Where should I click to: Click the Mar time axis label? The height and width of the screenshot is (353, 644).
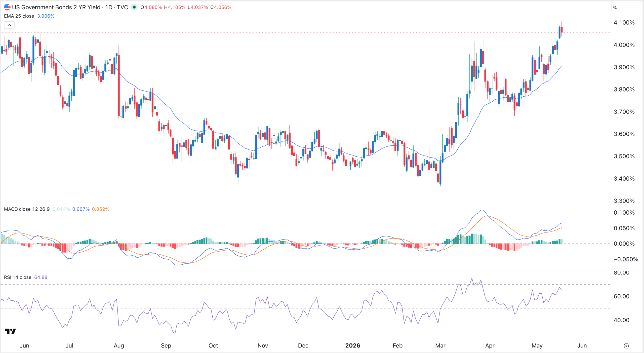440,346
